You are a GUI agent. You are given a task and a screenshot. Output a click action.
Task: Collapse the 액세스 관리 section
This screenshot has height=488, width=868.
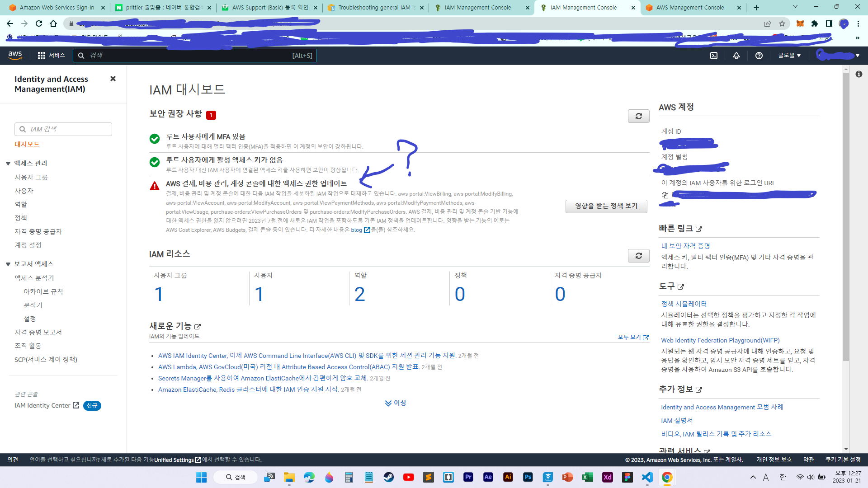point(8,163)
